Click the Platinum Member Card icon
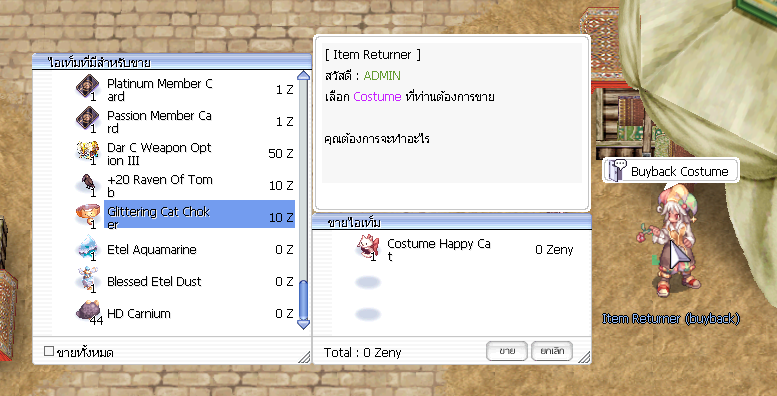The width and height of the screenshot is (777, 396). (88, 87)
